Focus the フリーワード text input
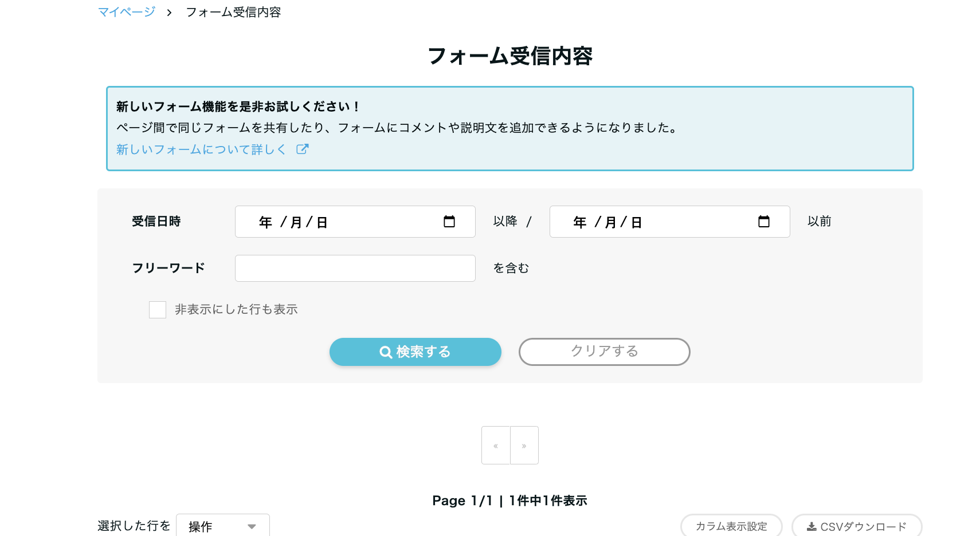Screen dimensions: 980x536 tap(355, 268)
